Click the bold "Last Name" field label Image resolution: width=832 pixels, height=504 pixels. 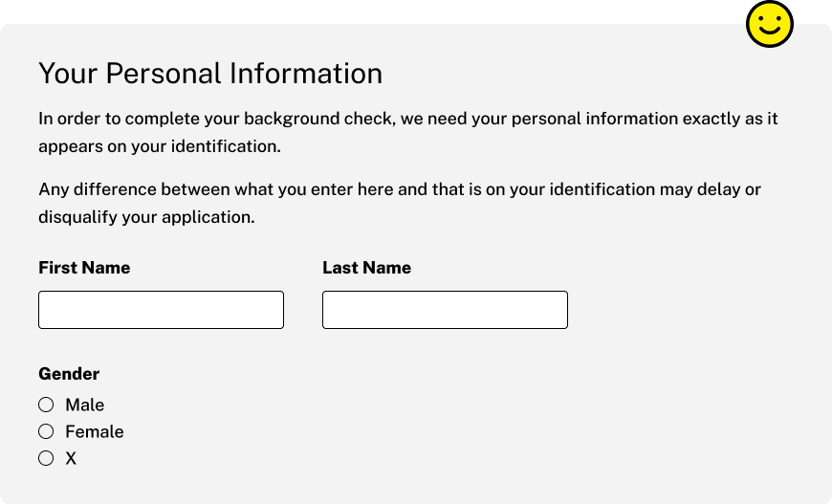tap(366, 268)
